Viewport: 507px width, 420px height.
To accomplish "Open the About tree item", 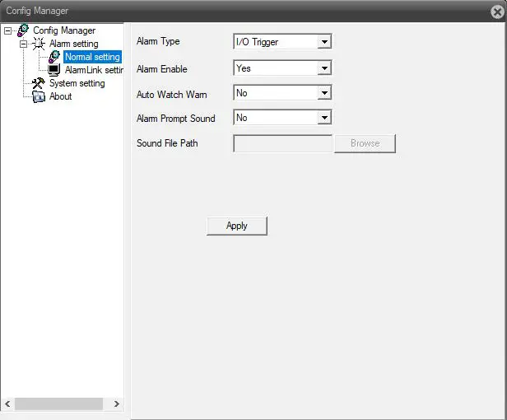I will click(x=60, y=96).
